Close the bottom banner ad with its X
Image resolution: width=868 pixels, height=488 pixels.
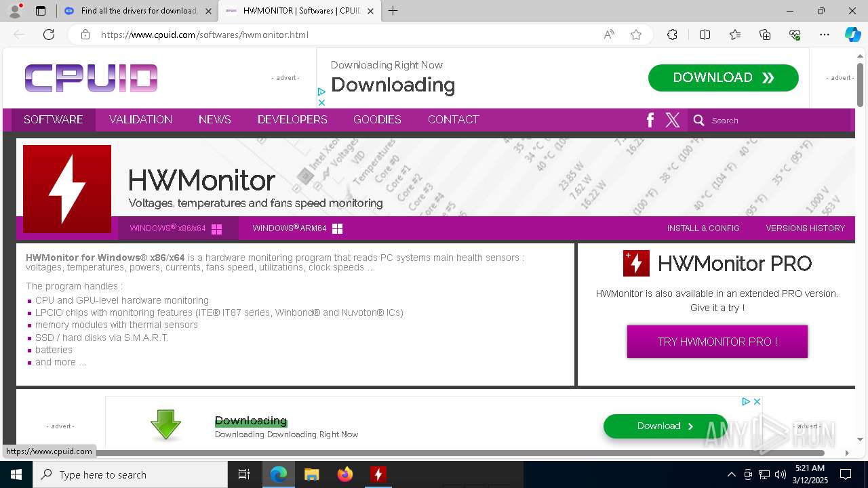(757, 401)
